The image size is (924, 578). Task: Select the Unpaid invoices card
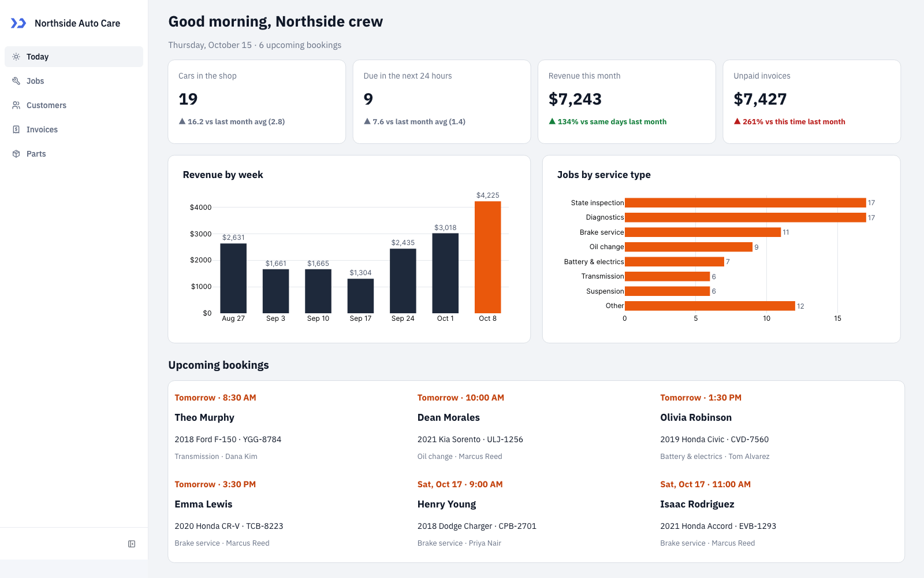812,102
